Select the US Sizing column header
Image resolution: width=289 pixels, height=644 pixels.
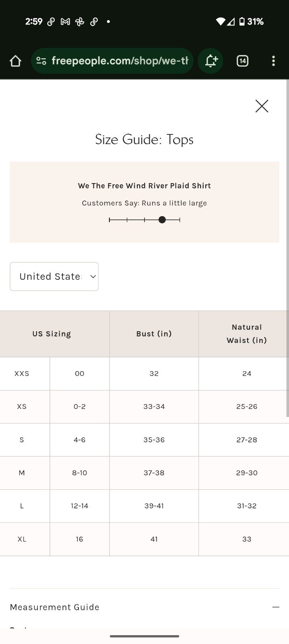tap(52, 334)
